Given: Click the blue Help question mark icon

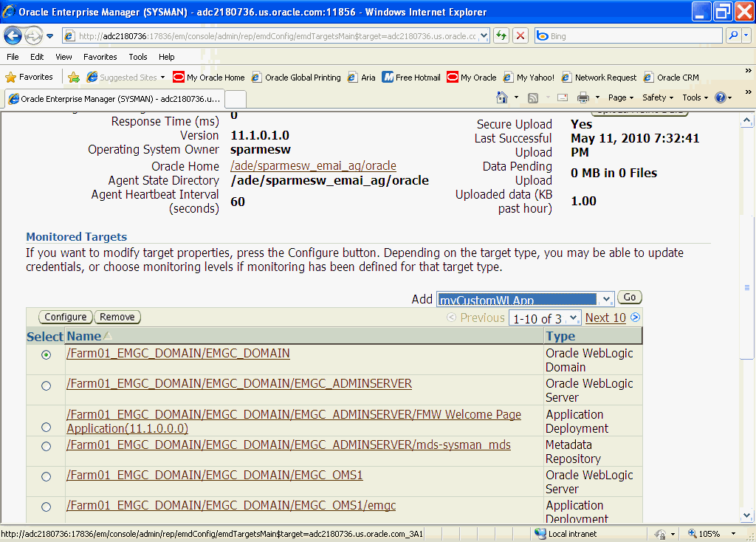Looking at the screenshot, I should tap(721, 97).
